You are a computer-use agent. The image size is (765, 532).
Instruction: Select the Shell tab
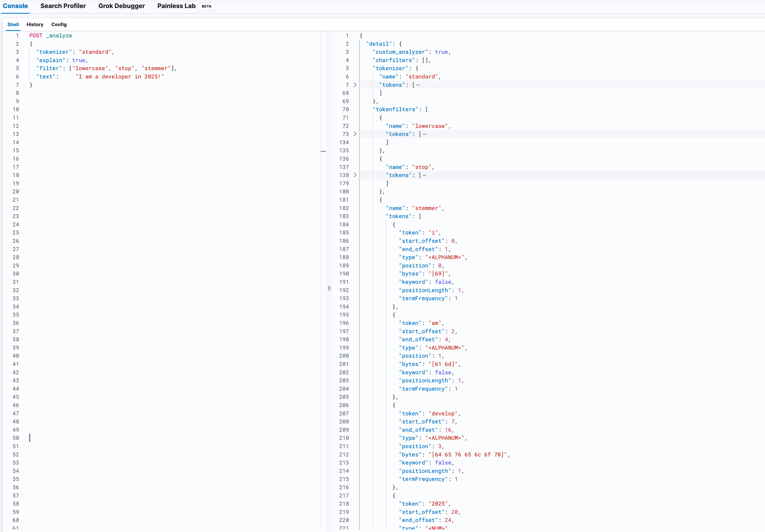pyautogui.click(x=13, y=24)
